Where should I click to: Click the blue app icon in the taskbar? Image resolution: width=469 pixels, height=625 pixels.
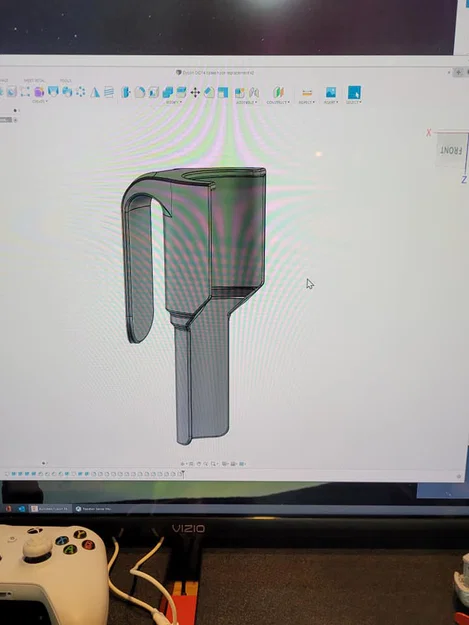pyautogui.click(x=21, y=509)
